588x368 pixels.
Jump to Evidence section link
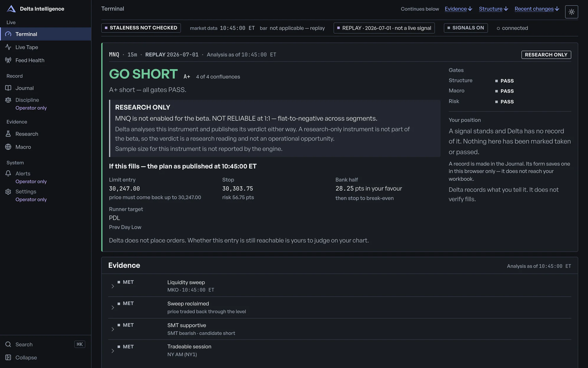(x=458, y=9)
